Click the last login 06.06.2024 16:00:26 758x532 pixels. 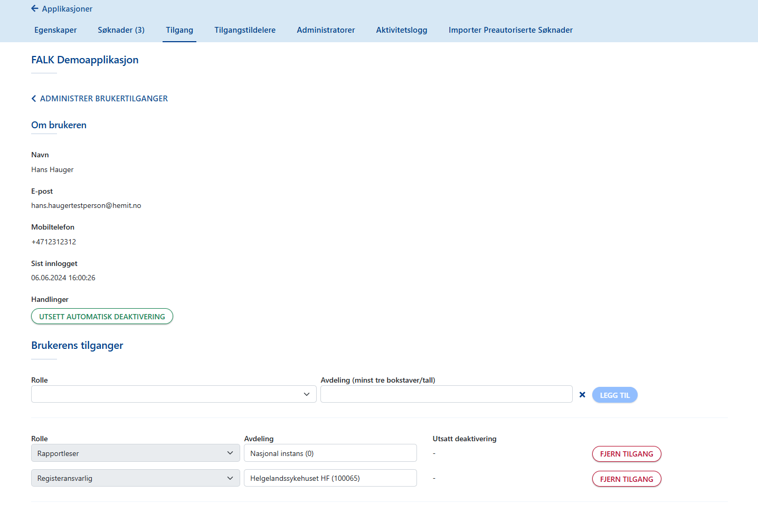[63, 278]
